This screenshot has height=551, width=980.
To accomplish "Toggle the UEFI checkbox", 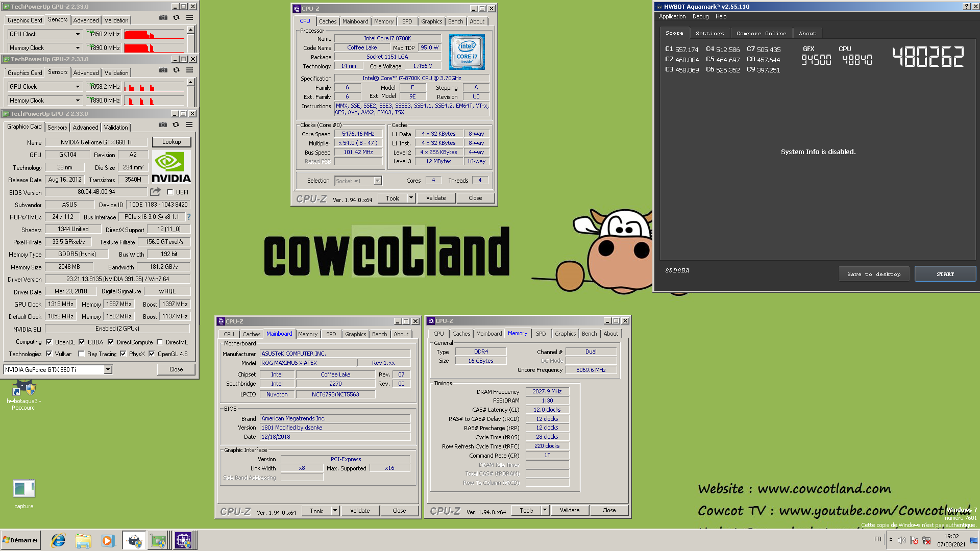I will pos(170,192).
